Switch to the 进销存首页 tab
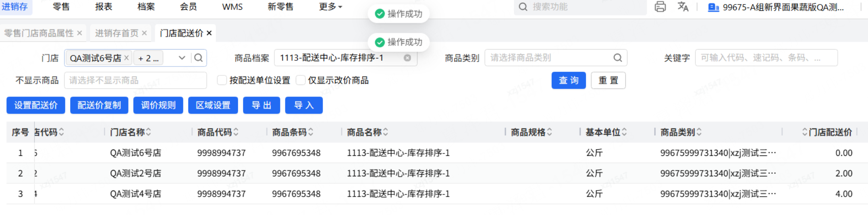Viewport: 868px width, 215px height. pyautogui.click(x=116, y=33)
